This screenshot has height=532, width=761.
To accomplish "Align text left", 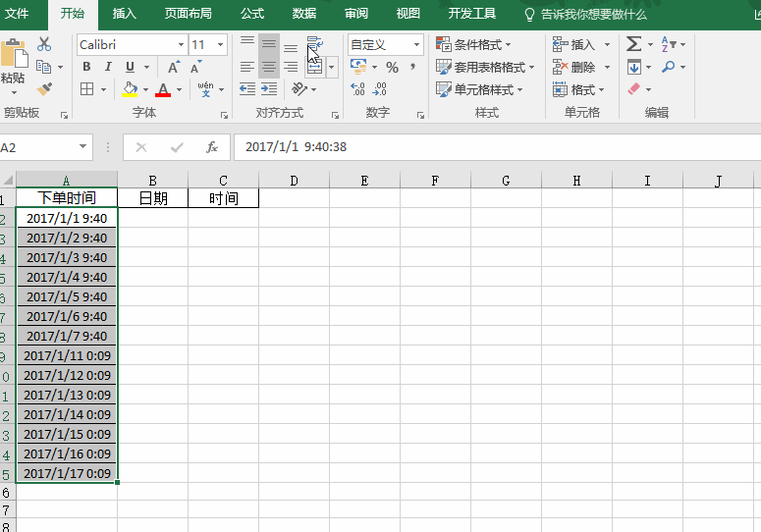I will coord(247,67).
